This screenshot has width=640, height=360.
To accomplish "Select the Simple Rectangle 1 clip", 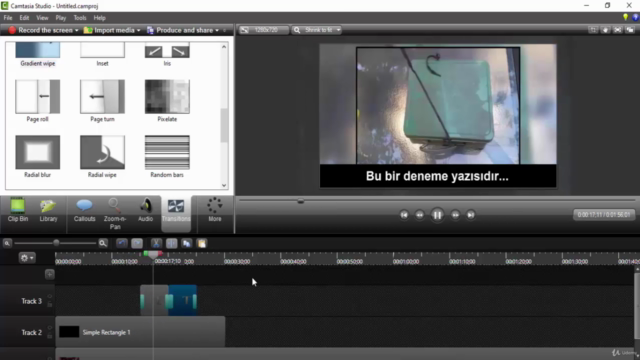I will point(140,332).
